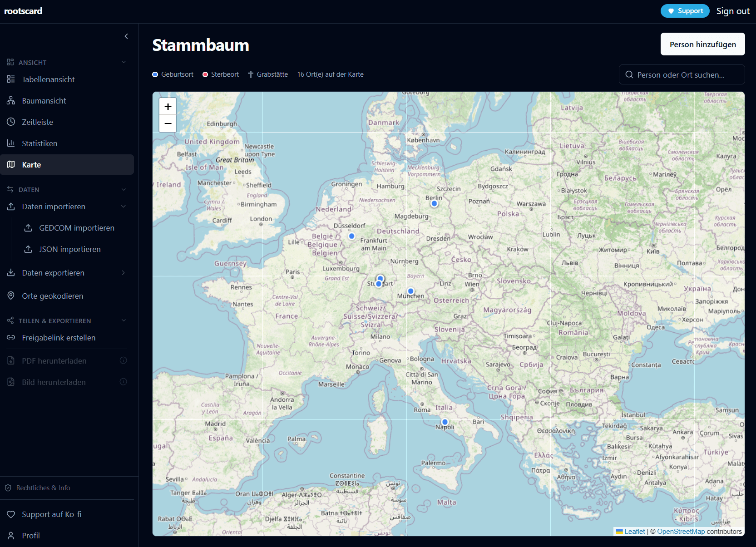Open Orte geokodieren
The height and width of the screenshot is (547, 756).
[x=52, y=296]
